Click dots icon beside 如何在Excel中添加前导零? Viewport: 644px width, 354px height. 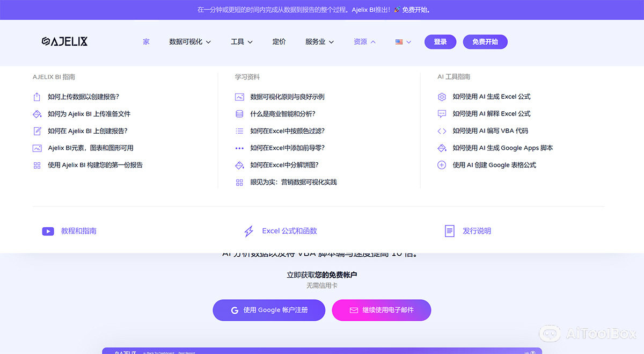(239, 148)
